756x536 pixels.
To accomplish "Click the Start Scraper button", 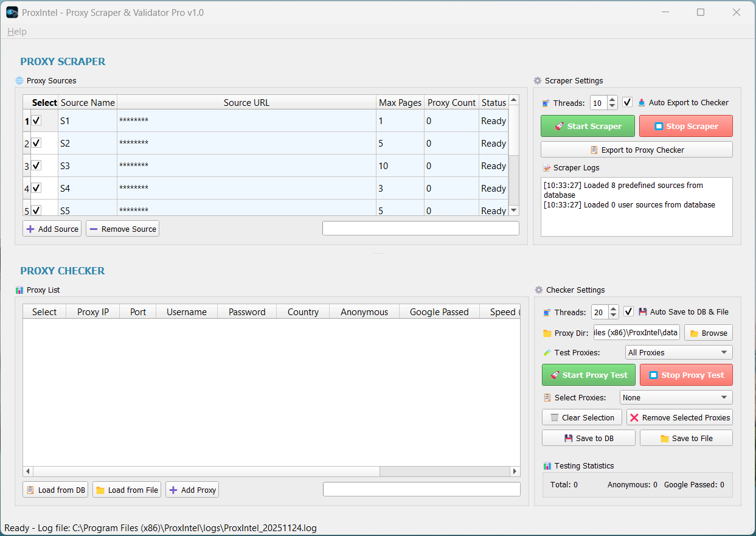I will pyautogui.click(x=588, y=126).
